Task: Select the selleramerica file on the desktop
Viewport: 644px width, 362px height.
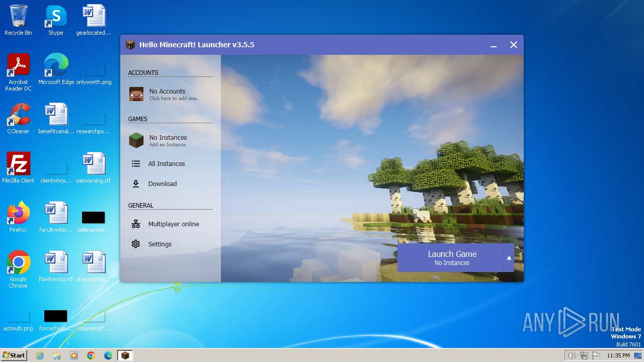Action: 94,222
